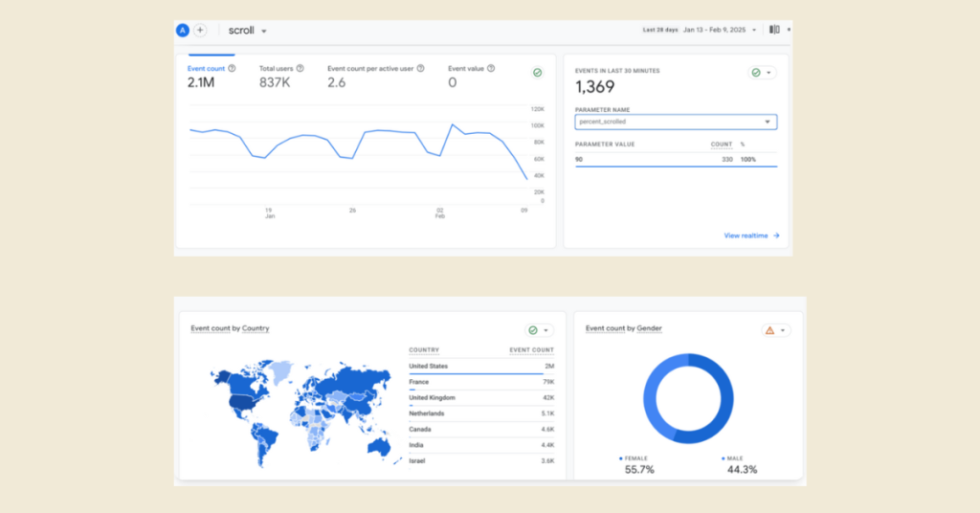Click the Event count link in country card title
The height and width of the screenshot is (513, 980).
tap(210, 328)
